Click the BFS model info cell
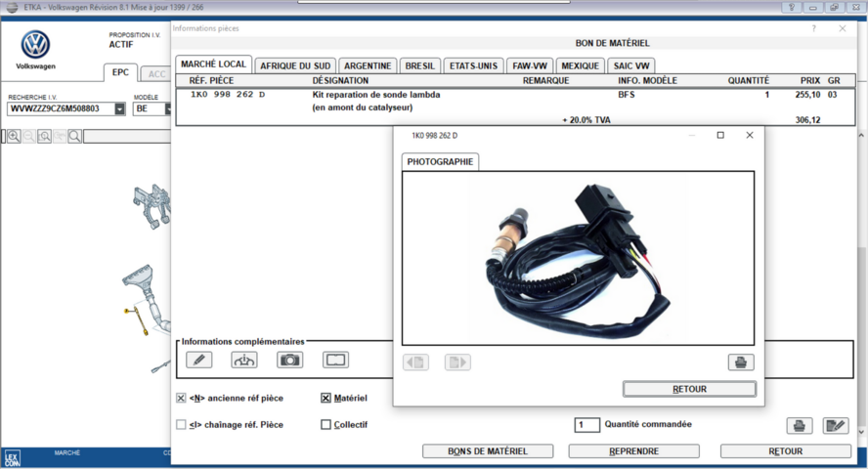The width and height of the screenshot is (868, 469). click(627, 95)
